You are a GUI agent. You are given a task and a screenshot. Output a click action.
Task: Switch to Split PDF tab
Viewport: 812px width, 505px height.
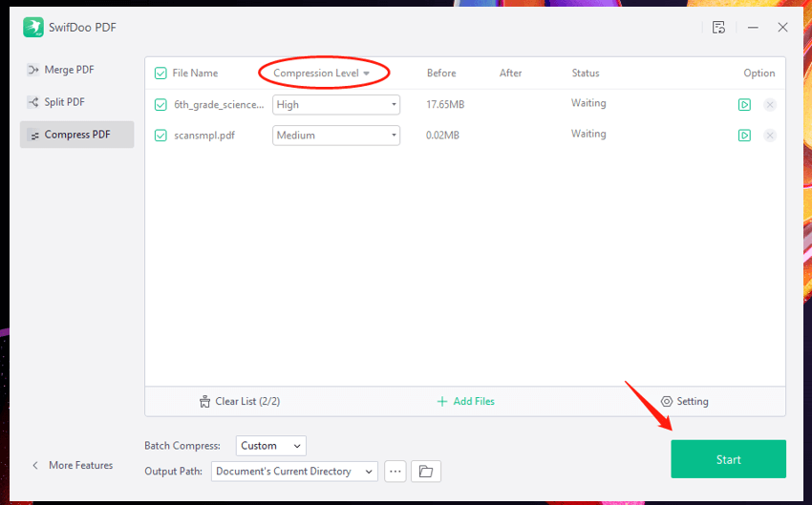click(x=77, y=102)
